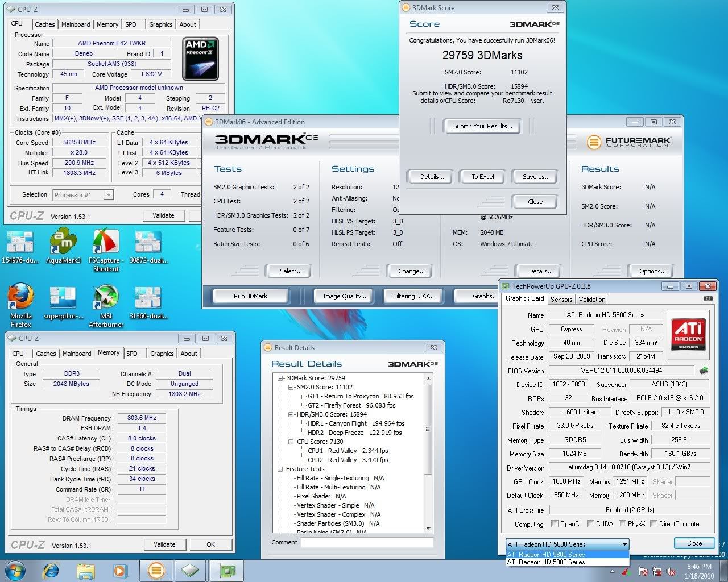
Task: Open Mainboard tab in the CPU-Z processor window
Action: (76, 24)
